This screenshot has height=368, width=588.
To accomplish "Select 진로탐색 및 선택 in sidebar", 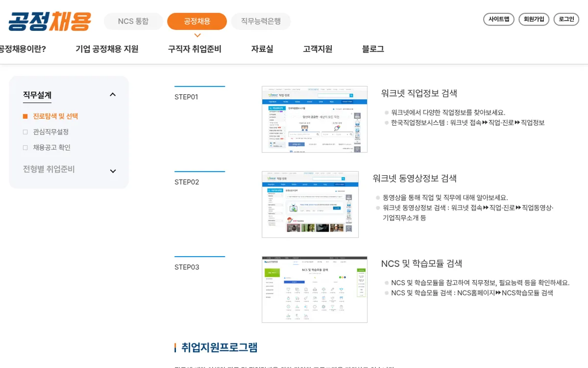I will click(55, 116).
